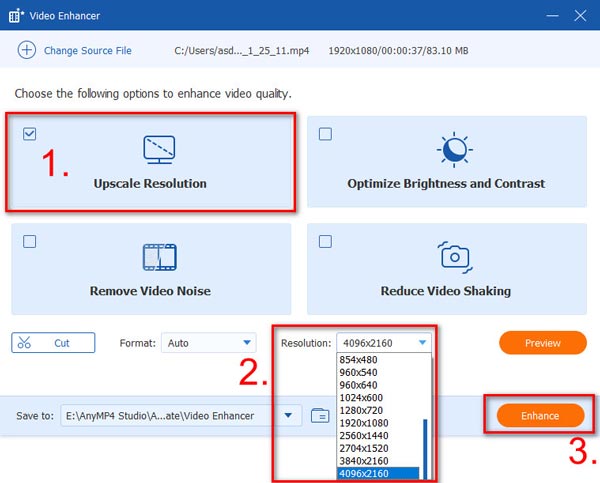Click the Reduce Video Shaking label

(x=446, y=291)
